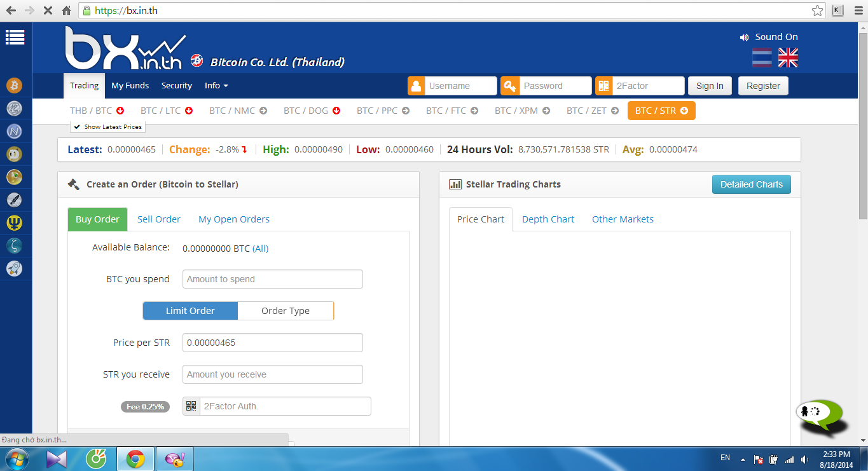
Task: Click the Register button
Action: click(x=763, y=86)
